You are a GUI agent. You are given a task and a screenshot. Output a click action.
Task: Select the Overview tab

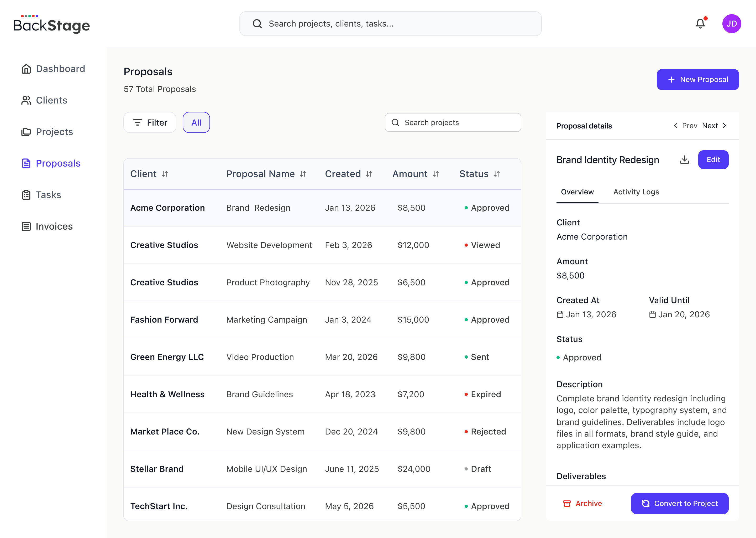(x=577, y=192)
